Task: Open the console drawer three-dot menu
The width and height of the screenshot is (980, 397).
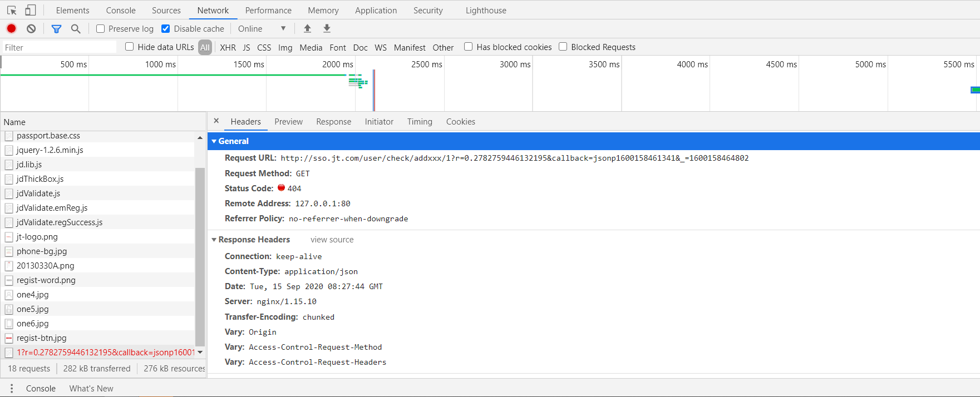Action: (x=12, y=389)
